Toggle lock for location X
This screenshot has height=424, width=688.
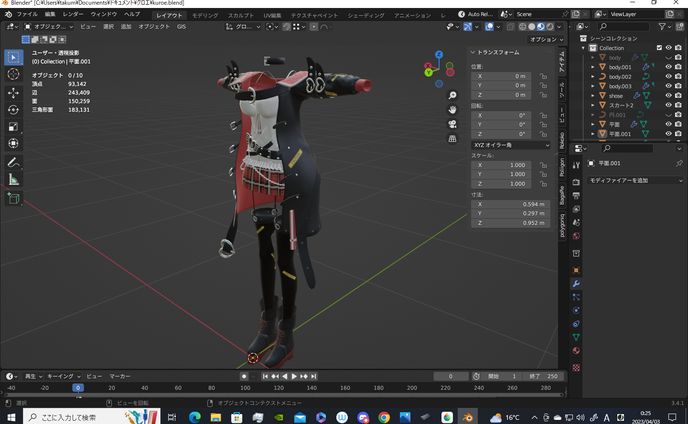tap(543, 76)
